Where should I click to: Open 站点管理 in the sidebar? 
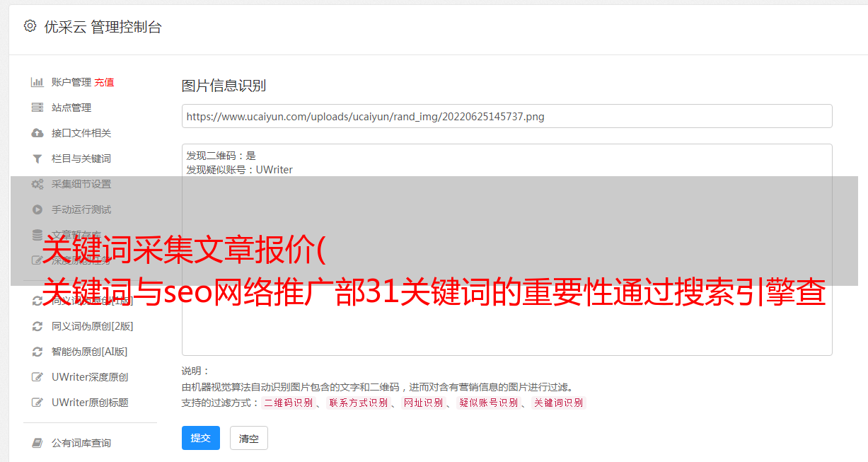[x=71, y=108]
